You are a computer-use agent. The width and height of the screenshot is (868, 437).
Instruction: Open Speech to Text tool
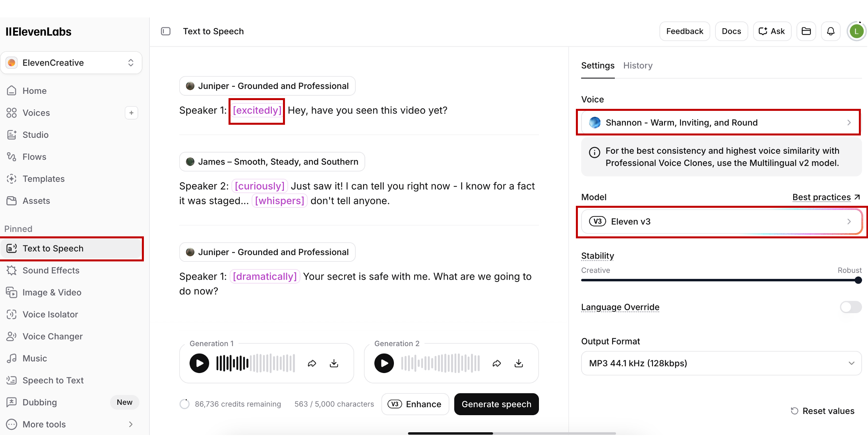pyautogui.click(x=72, y=381)
